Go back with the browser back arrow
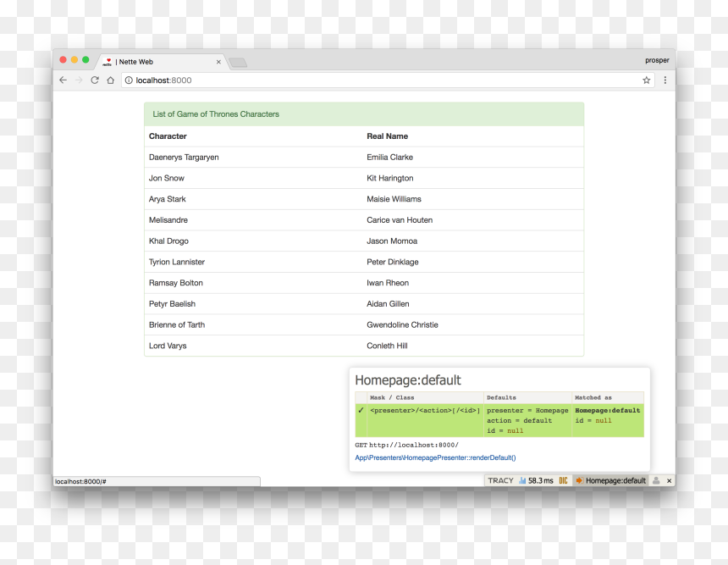This screenshot has width=728, height=565. click(x=63, y=80)
